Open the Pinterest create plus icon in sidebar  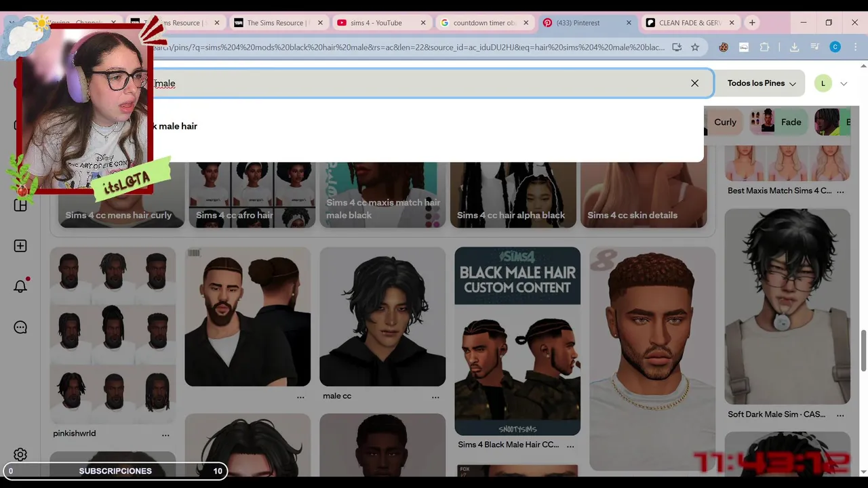point(20,246)
